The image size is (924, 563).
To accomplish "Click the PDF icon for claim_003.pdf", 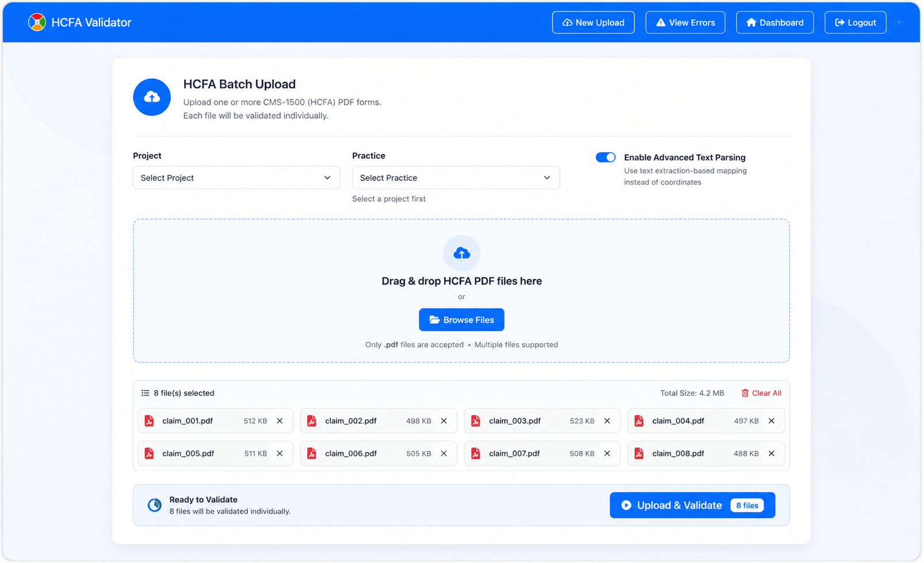I will [x=476, y=421].
